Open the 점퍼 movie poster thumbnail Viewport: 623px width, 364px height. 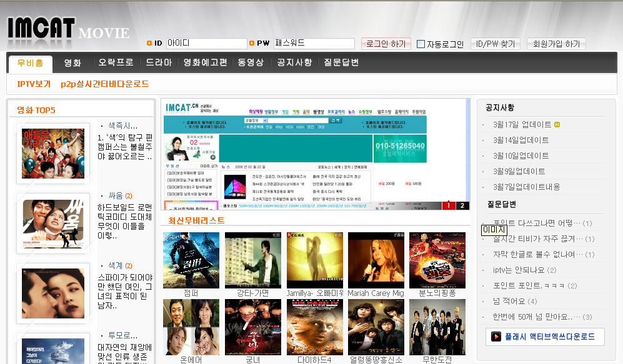tap(191, 260)
